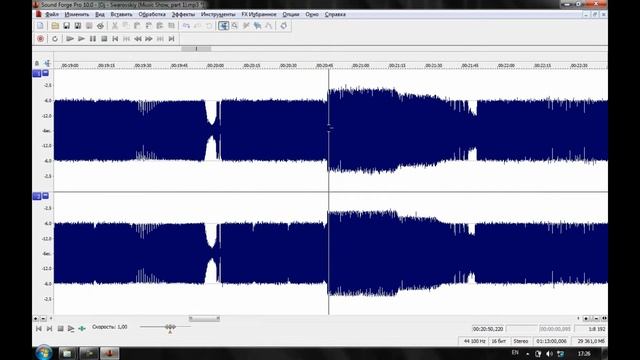The image size is (640, 360).
Task: Save the file using the Save icon
Action: (66, 26)
